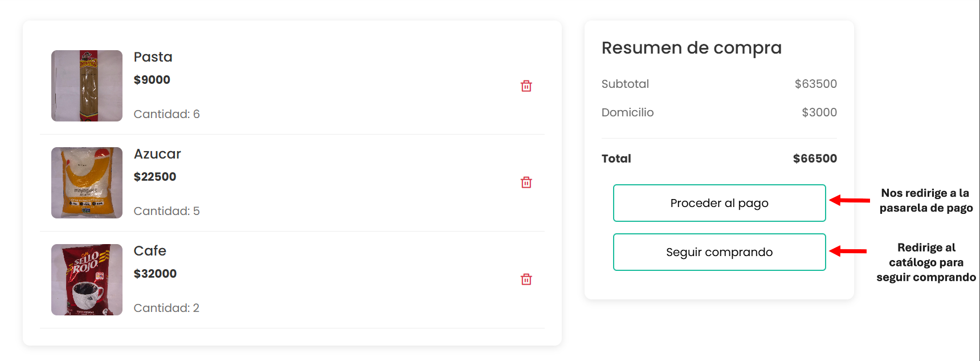Open the Pasta product image
This screenshot has width=980, height=361.
tap(87, 86)
